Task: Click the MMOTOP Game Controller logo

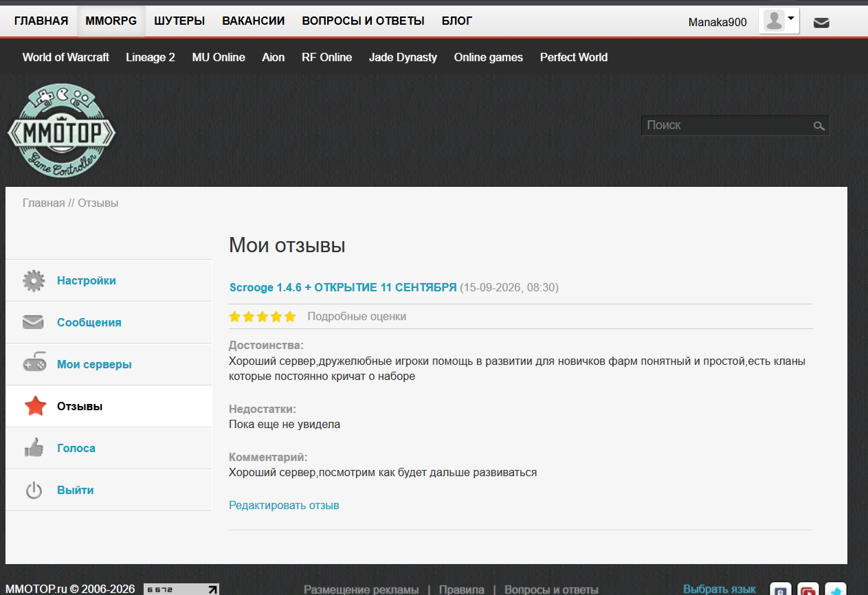Action: click(x=62, y=130)
